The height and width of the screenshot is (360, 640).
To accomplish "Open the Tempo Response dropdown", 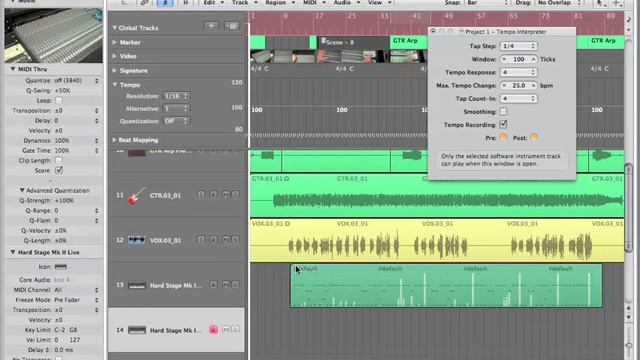I will tap(518, 72).
